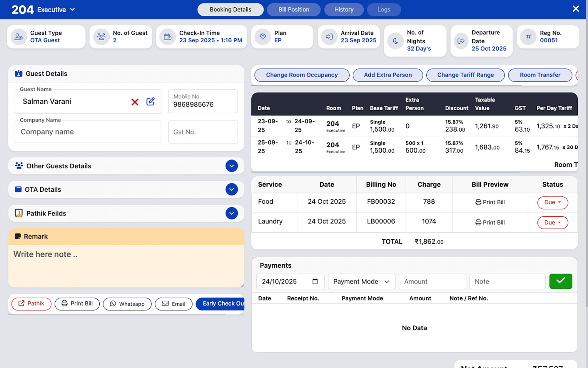This screenshot has height=368, width=588.
Task: Open Due status dropdown for Laundry
Action: 552,223
